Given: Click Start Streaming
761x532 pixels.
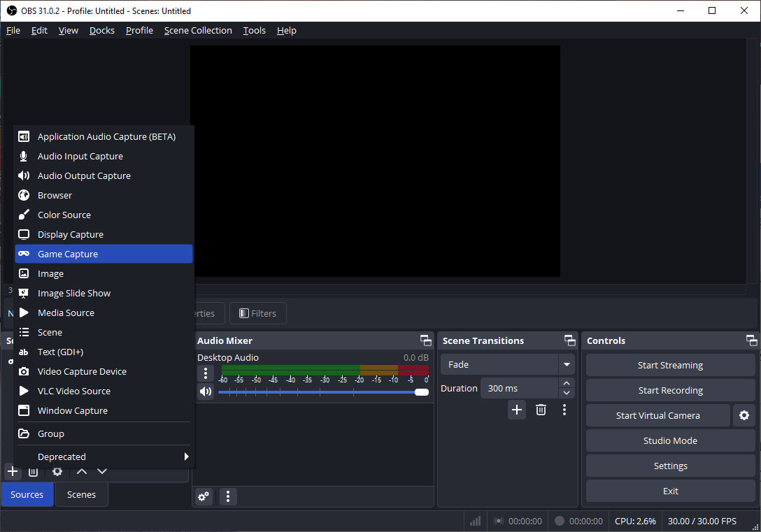Looking at the screenshot, I should point(670,365).
